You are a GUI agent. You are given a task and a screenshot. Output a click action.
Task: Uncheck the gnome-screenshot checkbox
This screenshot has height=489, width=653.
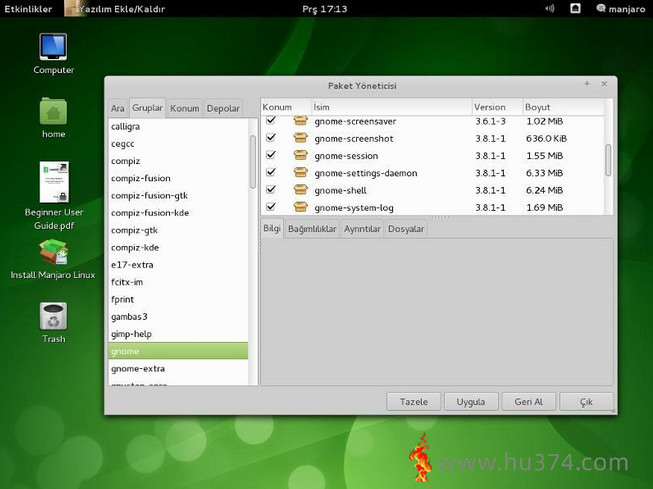click(x=271, y=137)
